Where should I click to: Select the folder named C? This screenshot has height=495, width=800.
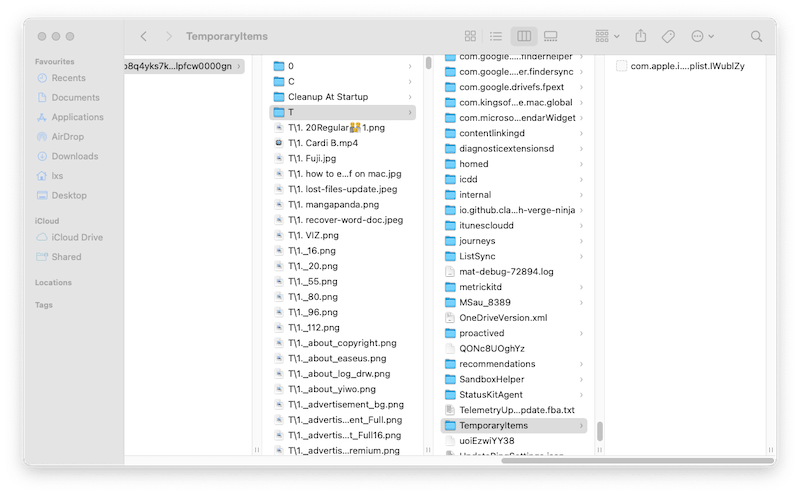tap(342, 81)
